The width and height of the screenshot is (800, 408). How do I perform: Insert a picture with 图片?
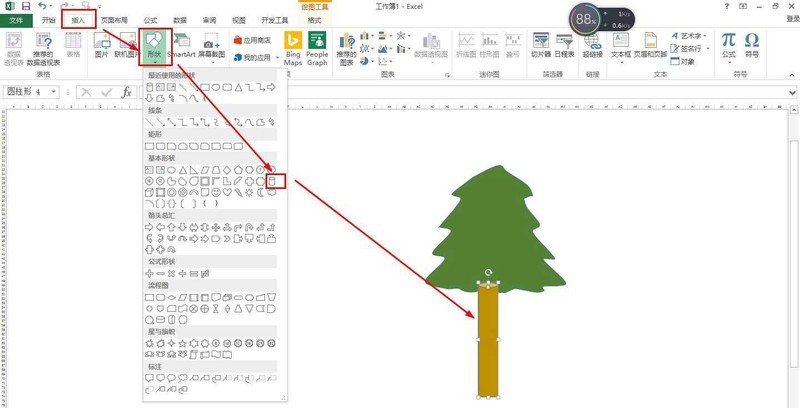point(102,46)
